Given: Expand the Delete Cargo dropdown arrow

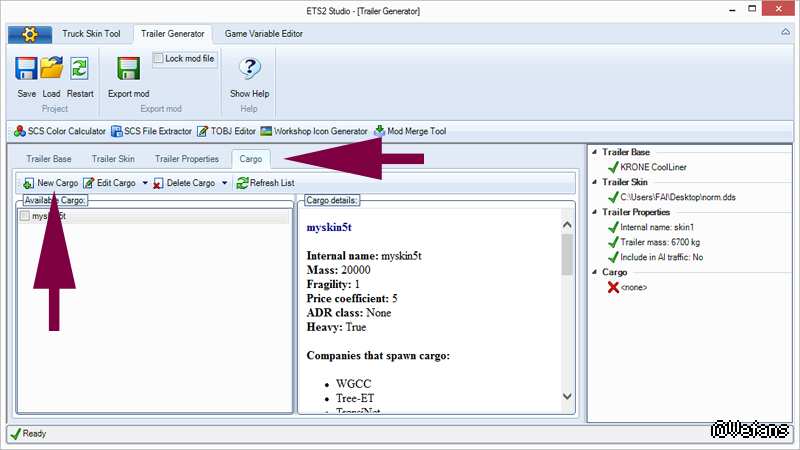Looking at the screenshot, I should pyautogui.click(x=224, y=184).
